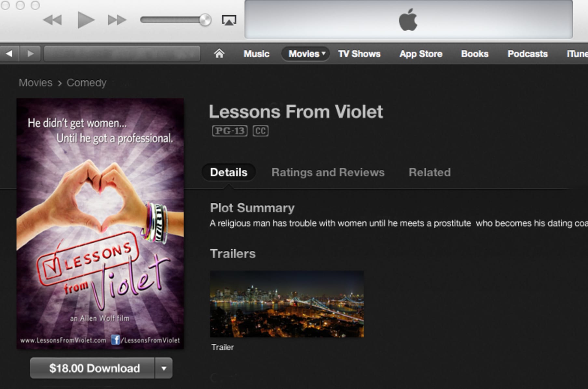588x389 pixels.
Task: Follow the Comedy breadcrumb link
Action: pos(87,83)
